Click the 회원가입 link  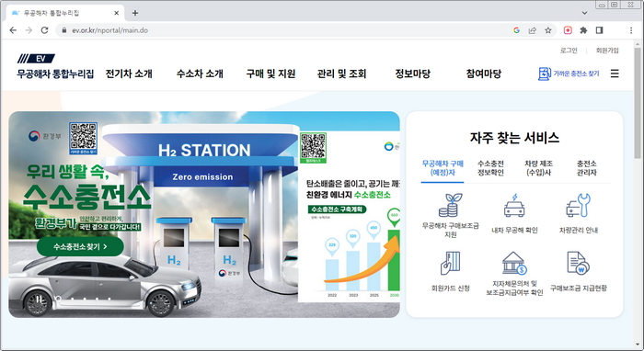tap(607, 51)
